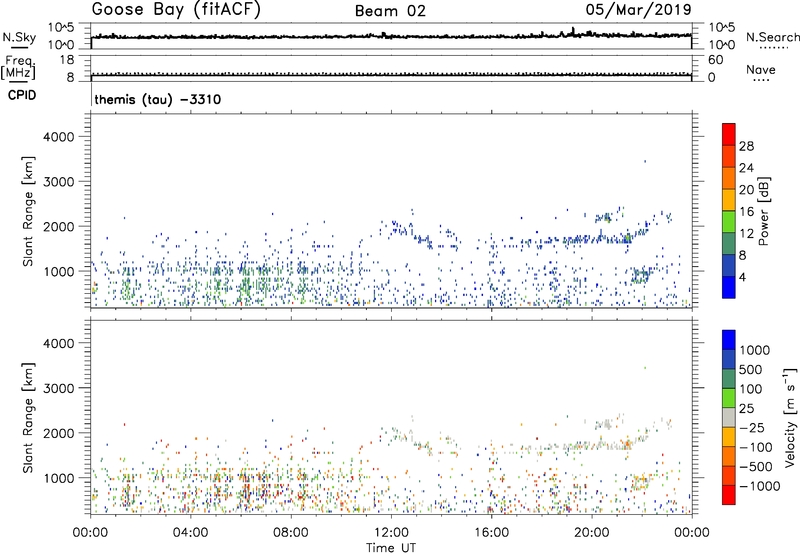Pick the light green segment of Velocity colorbar
Screen dimensions: 800x554
pos(729,398)
